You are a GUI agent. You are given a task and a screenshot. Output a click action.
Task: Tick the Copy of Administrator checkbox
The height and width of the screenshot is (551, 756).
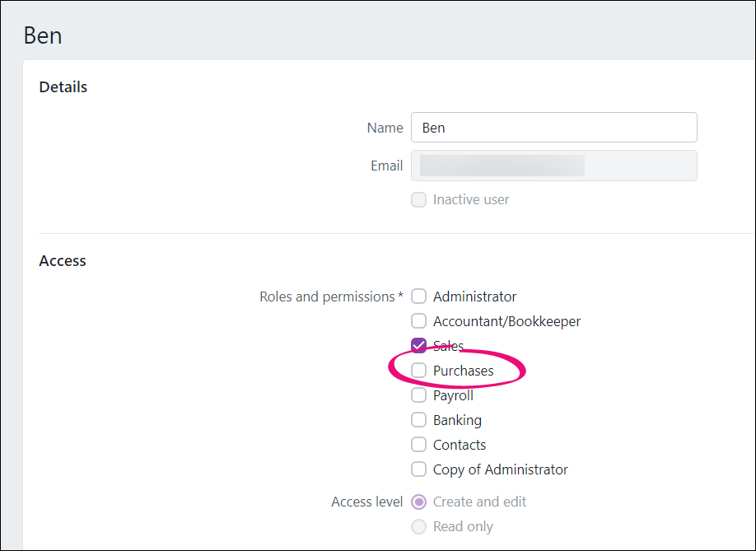pyautogui.click(x=418, y=469)
